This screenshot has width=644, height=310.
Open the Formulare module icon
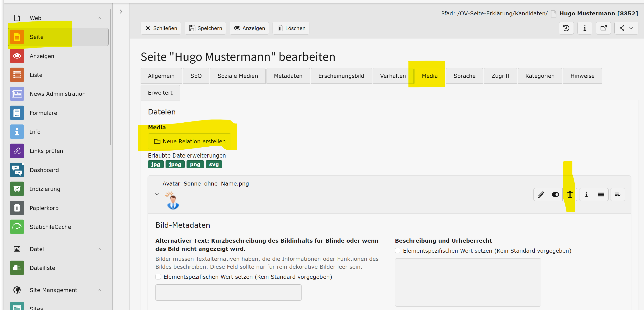(17, 113)
